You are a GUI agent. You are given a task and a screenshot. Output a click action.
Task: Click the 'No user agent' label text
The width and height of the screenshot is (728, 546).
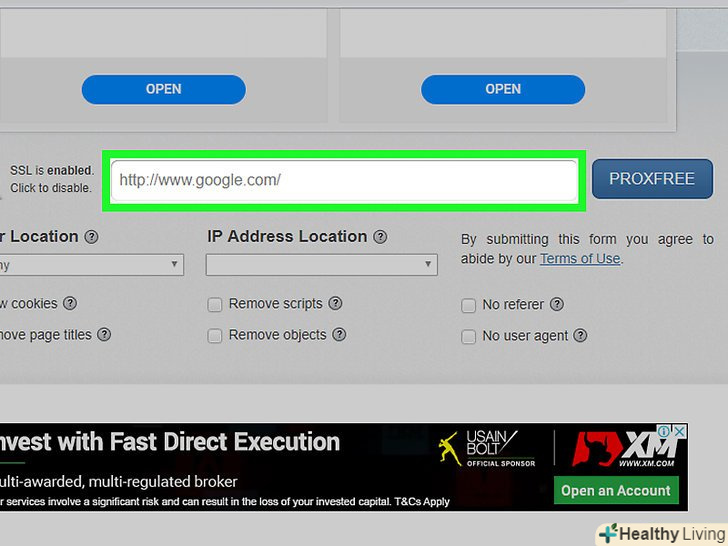click(x=525, y=336)
